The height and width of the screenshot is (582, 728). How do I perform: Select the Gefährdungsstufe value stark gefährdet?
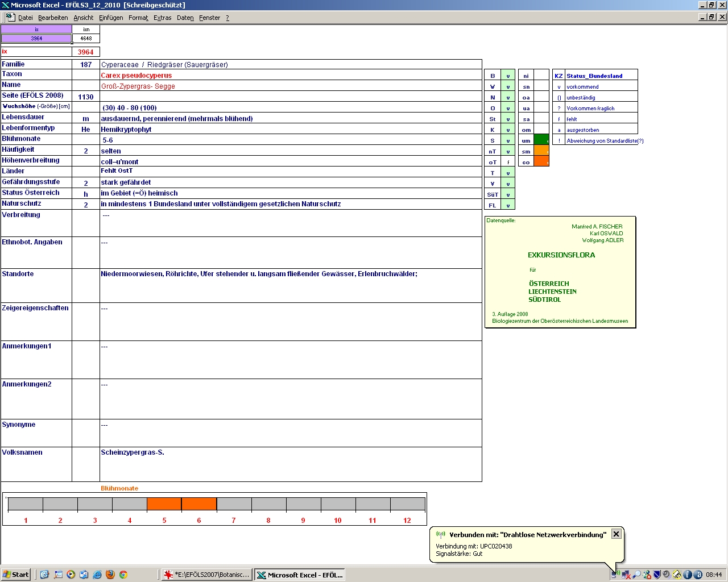(x=126, y=182)
